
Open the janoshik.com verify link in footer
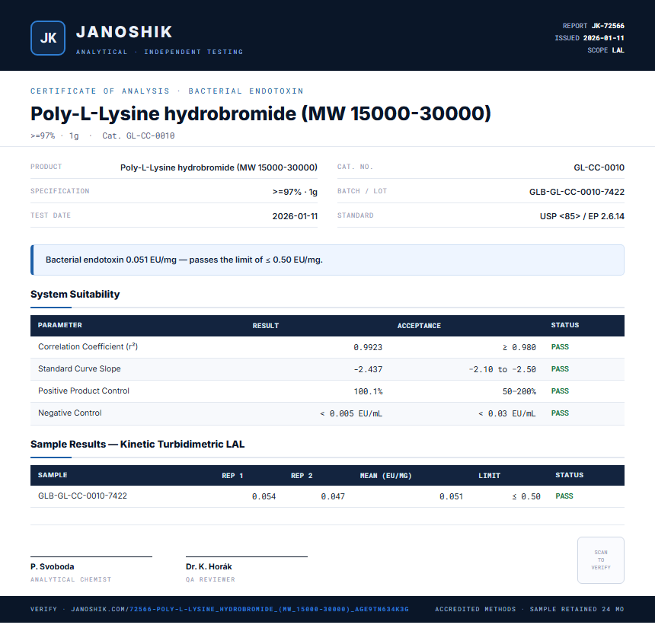coord(240,609)
